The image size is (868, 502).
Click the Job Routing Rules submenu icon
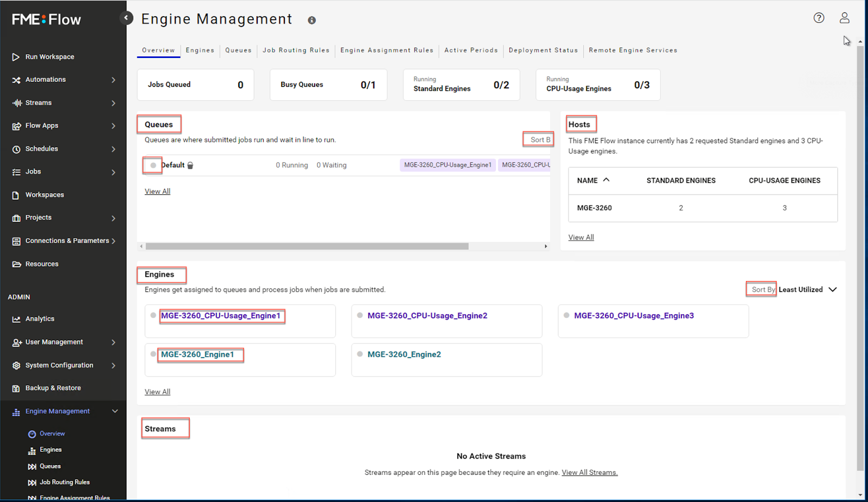(x=32, y=482)
